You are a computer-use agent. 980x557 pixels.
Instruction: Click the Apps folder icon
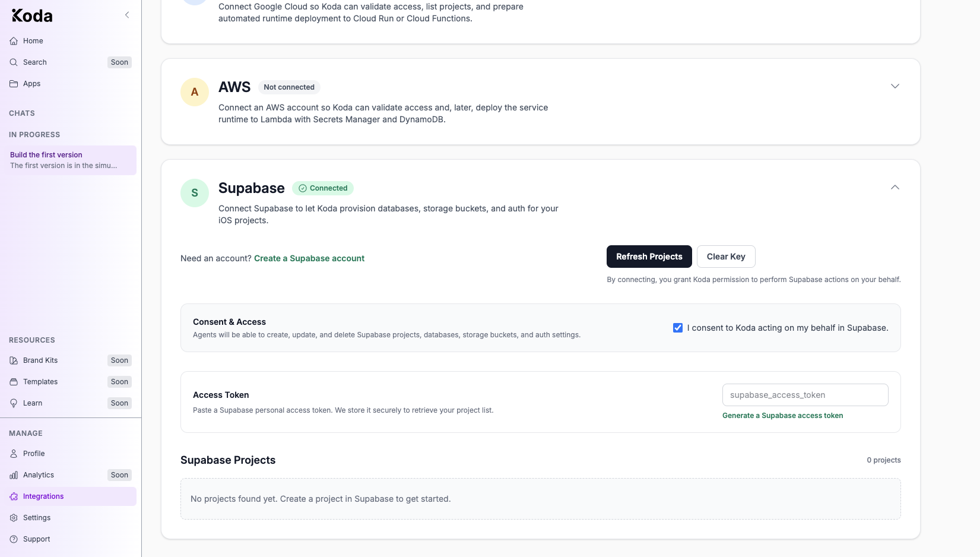(14, 84)
